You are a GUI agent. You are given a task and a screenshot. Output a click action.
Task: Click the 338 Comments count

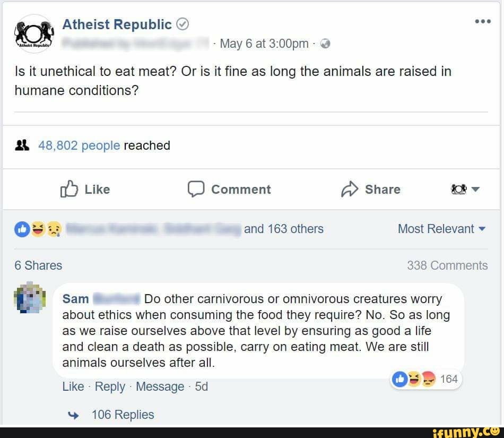[x=447, y=265]
